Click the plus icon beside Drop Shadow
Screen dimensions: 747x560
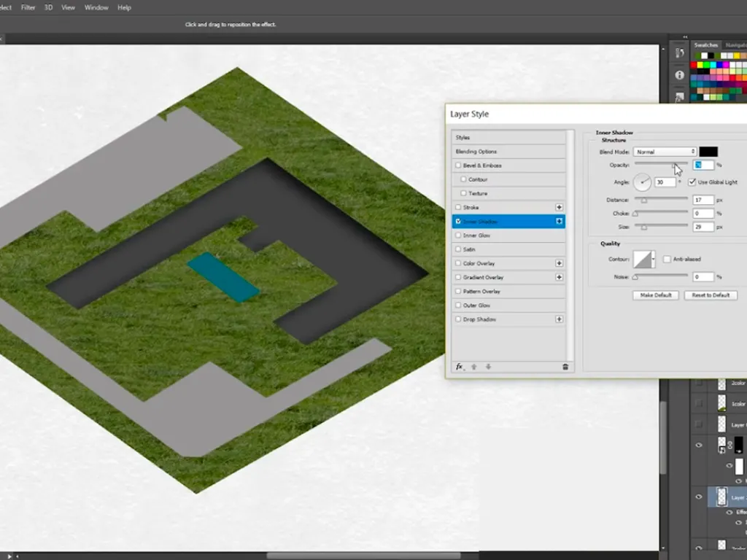560,319
